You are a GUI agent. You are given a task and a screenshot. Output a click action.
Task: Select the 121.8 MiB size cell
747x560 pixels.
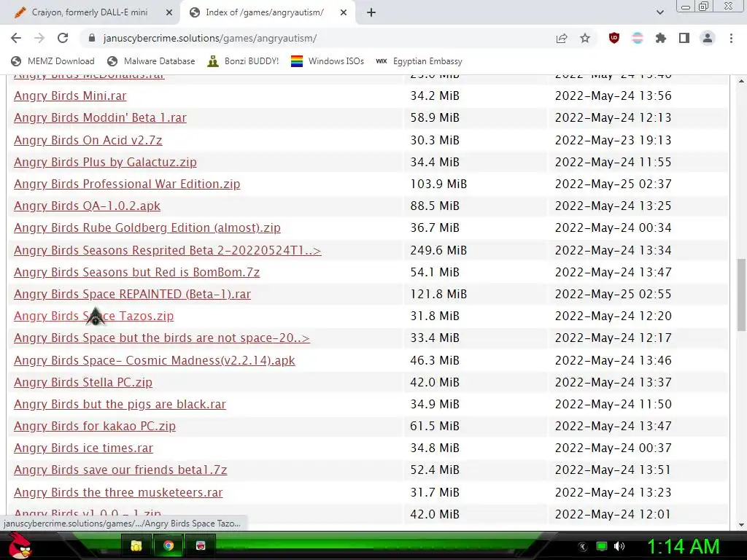point(438,294)
